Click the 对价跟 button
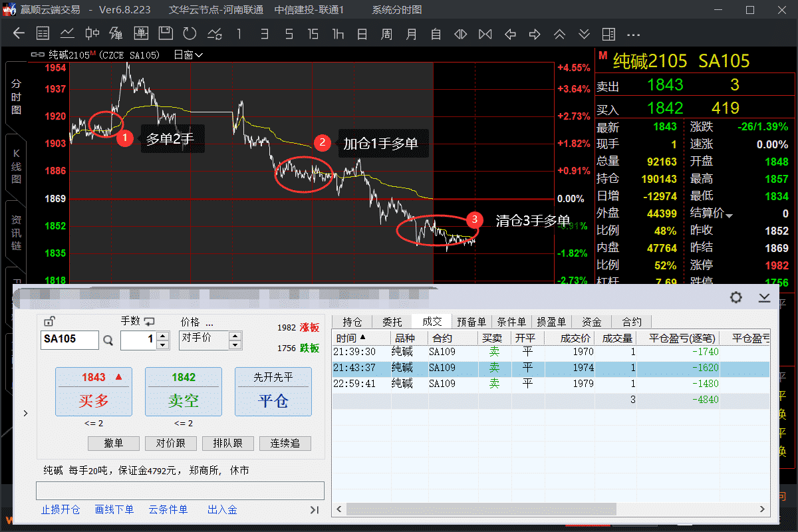 pos(171,444)
